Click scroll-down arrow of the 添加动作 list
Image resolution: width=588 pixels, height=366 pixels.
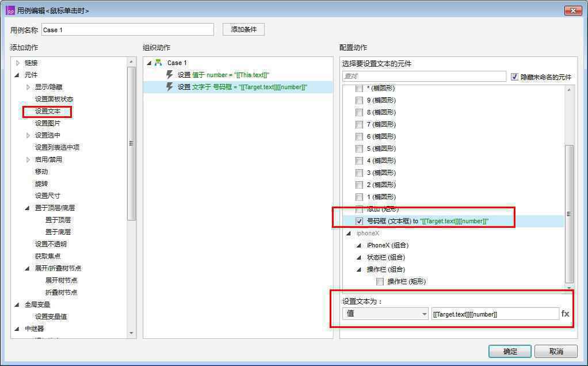pyautogui.click(x=131, y=333)
